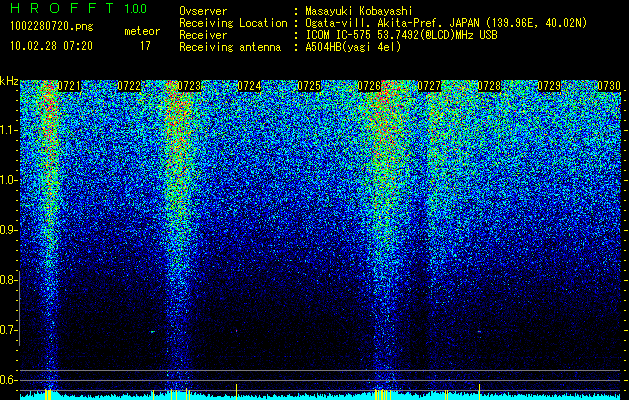Select the meteor count value 17
629x400 pixels.
tap(145, 46)
